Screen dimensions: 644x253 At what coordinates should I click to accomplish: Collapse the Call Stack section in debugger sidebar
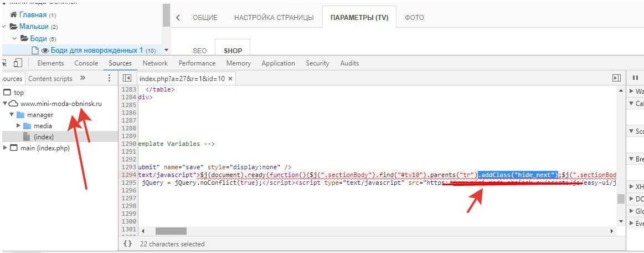pos(632,104)
